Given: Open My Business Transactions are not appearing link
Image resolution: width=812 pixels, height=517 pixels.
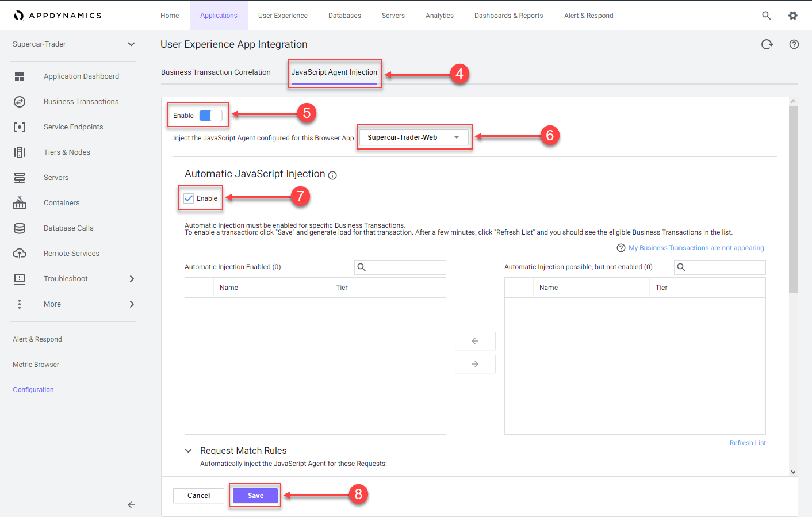Looking at the screenshot, I should [697, 248].
